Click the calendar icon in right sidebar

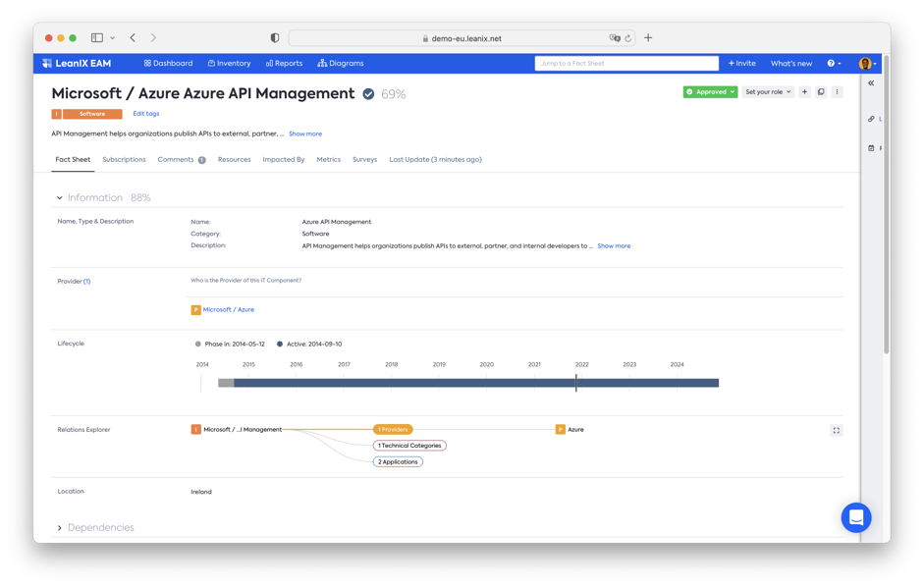point(871,147)
